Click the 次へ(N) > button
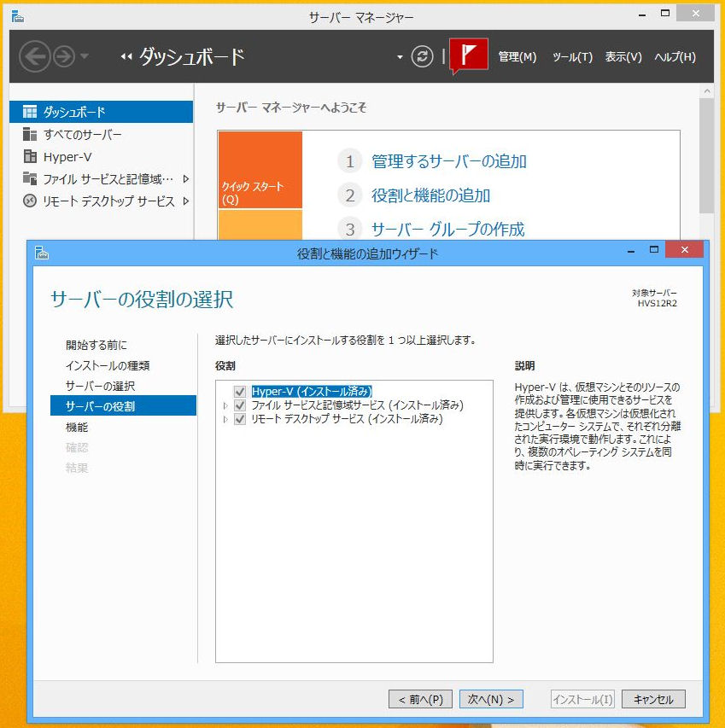Screen dimensions: 725x728 click(x=491, y=699)
